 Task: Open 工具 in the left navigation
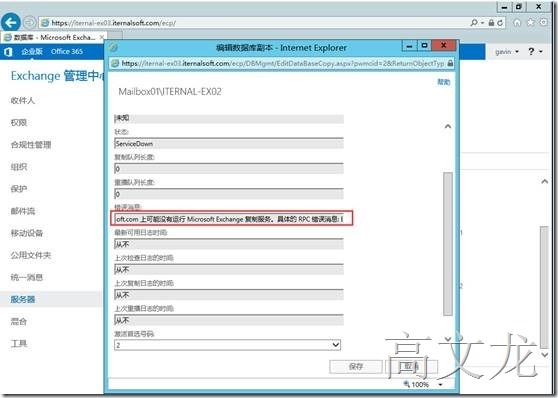[19, 344]
